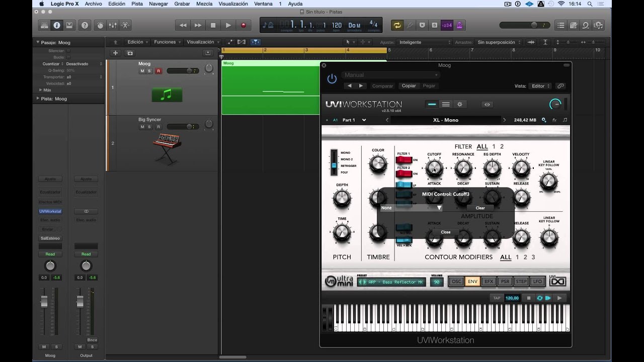Open UVI Workstation settings gear icon
Image resolution: width=644 pixels, height=362 pixels.
coord(459,104)
